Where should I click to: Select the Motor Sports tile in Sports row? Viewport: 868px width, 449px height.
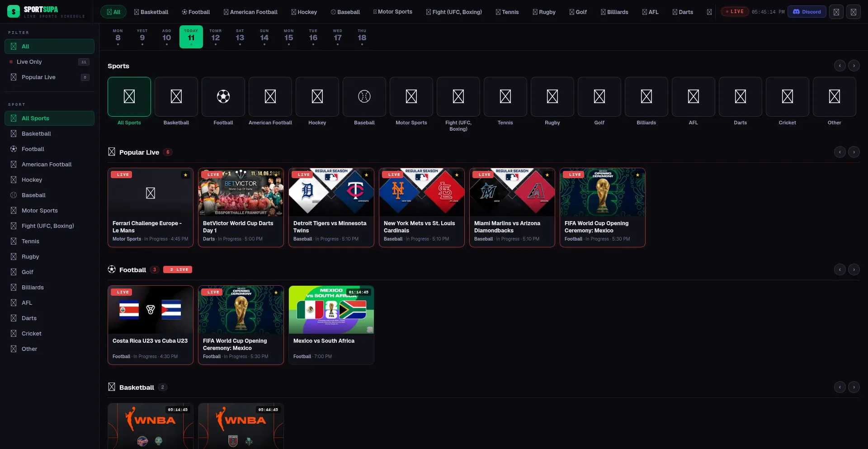(x=411, y=97)
